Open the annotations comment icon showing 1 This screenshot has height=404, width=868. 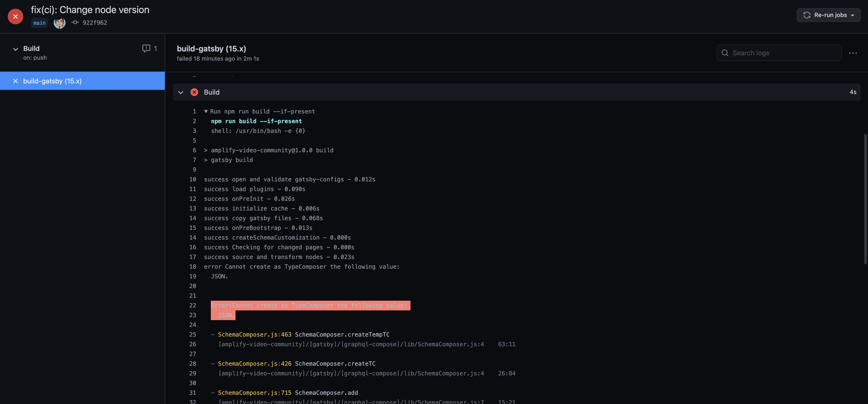coord(146,48)
